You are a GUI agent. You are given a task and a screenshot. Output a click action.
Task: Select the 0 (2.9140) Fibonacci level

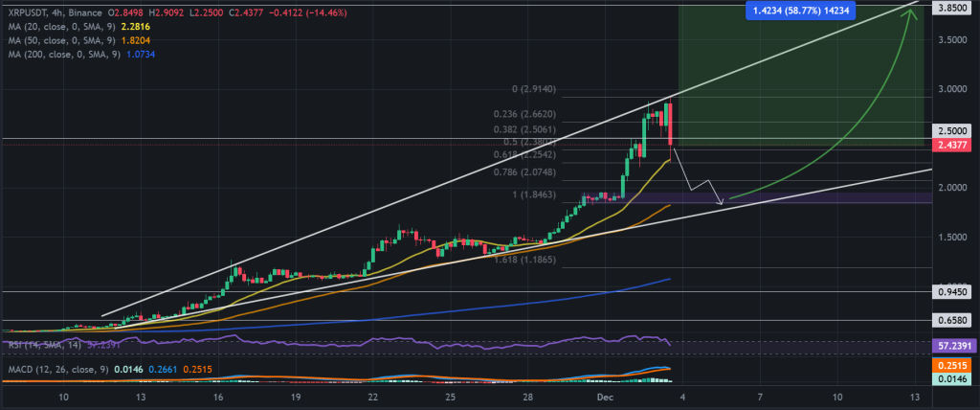click(534, 89)
